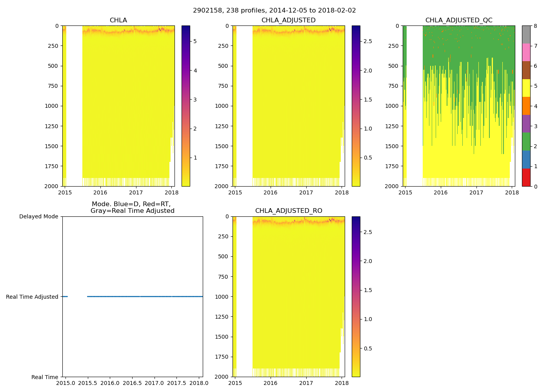Select the CHLA_ADJUSTED_QC plot title
The width and height of the screenshot is (549, 392).
pos(458,20)
